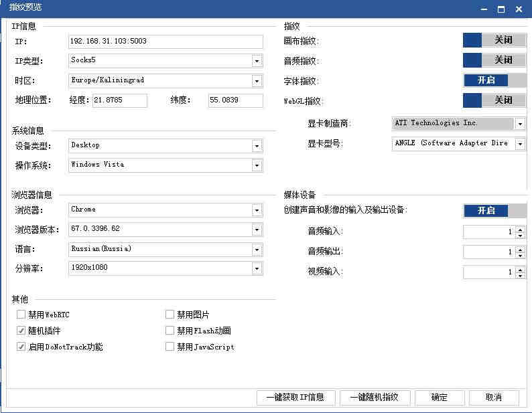The width and height of the screenshot is (532, 413).
Task: Click the 经度 longitude field 21.8785
Action: coord(120,100)
